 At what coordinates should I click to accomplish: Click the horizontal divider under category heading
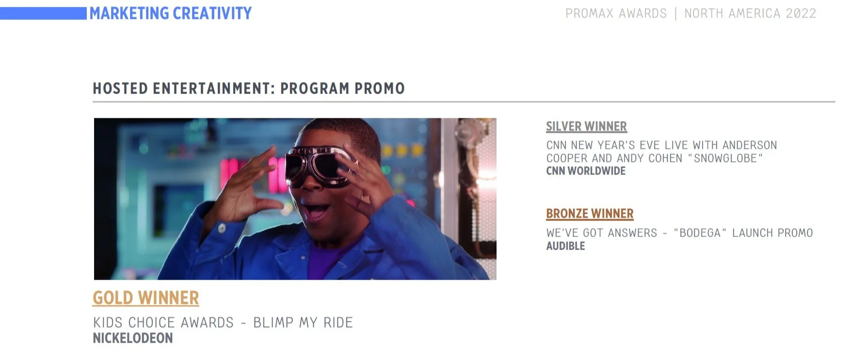click(x=464, y=102)
